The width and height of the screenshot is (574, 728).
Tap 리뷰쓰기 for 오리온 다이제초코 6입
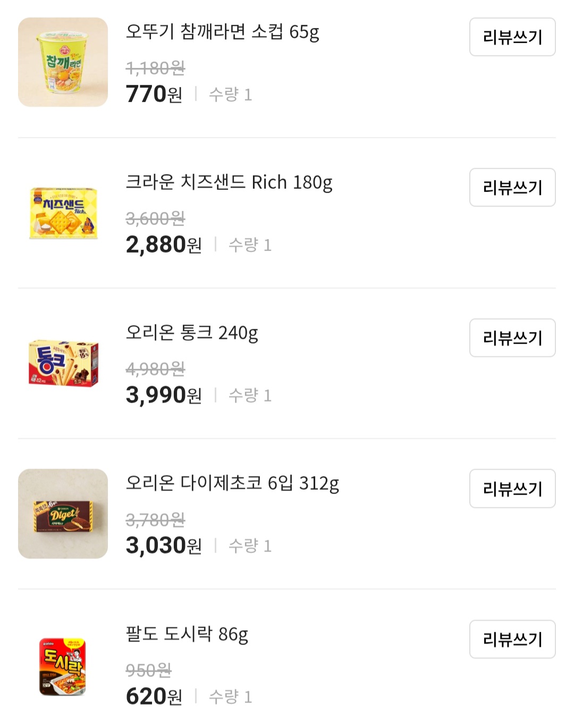(512, 488)
